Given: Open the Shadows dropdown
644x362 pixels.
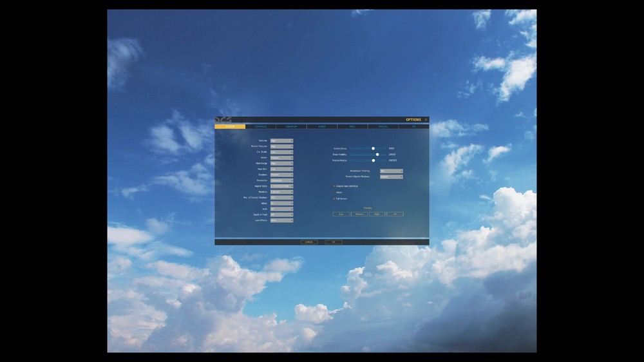Looking at the screenshot, I should (282, 175).
